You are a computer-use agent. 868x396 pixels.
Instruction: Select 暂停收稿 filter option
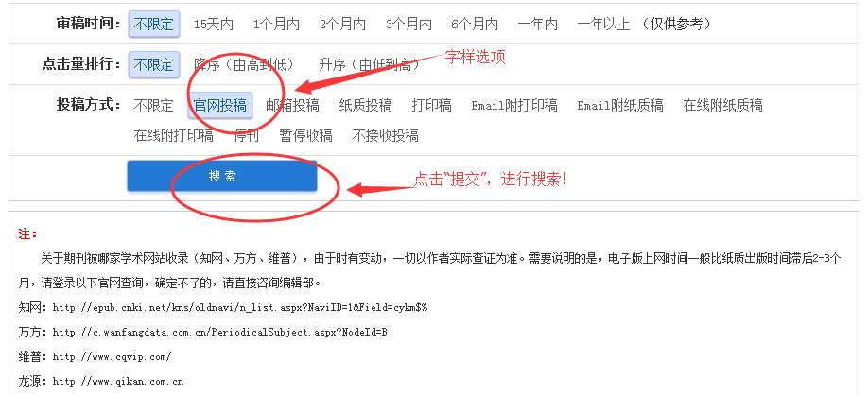[x=305, y=135]
